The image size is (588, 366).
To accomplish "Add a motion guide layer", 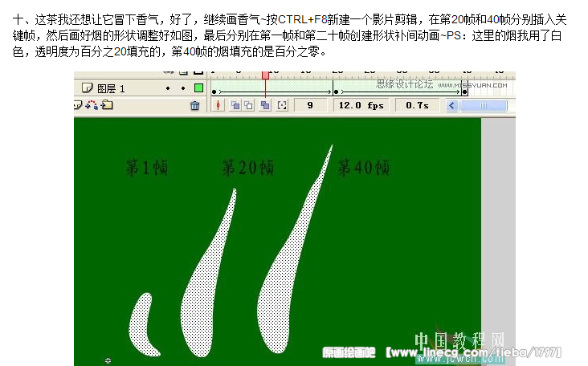I will coord(92,105).
